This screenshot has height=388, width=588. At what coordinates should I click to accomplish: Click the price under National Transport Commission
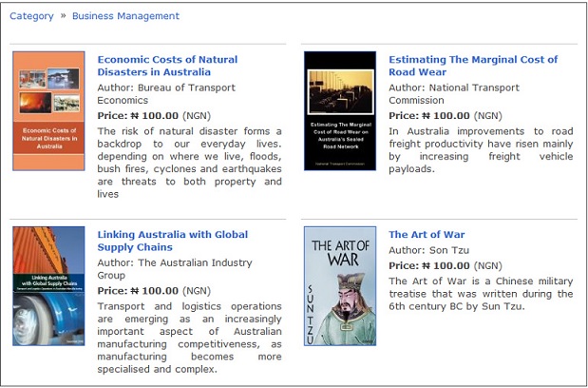point(445,115)
